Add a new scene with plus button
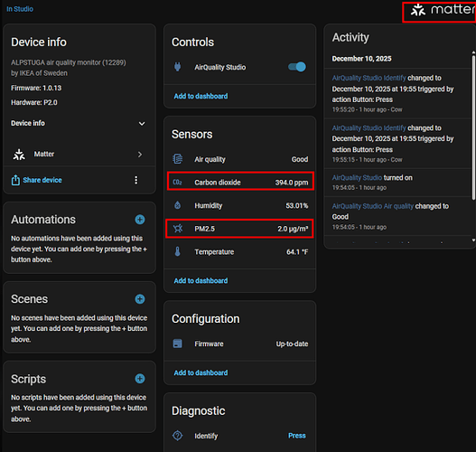The width and height of the screenshot is (476, 452). [140, 299]
